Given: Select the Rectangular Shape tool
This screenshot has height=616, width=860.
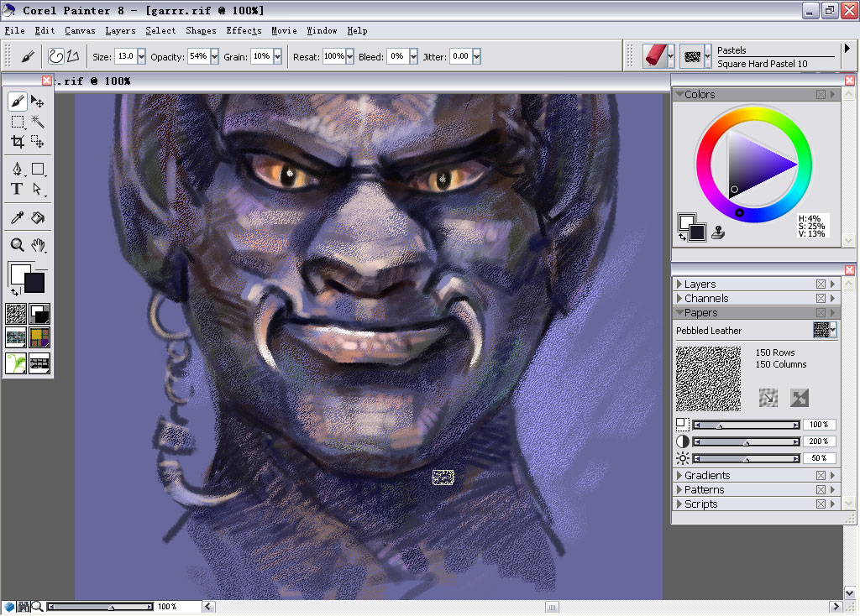Looking at the screenshot, I should (37, 169).
